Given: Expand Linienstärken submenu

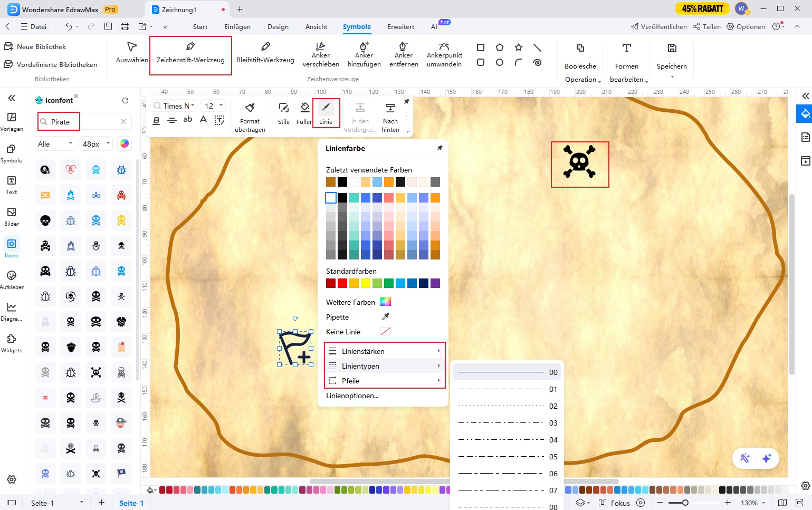Looking at the screenshot, I should (385, 351).
